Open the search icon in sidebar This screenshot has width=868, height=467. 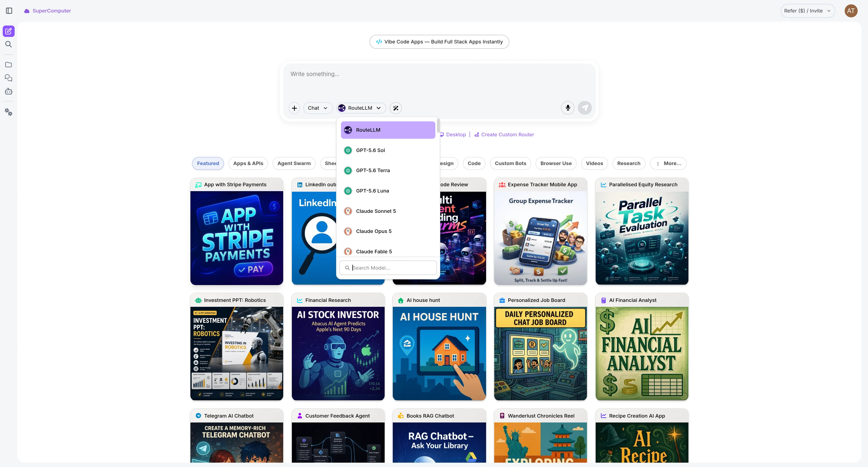coord(9,45)
